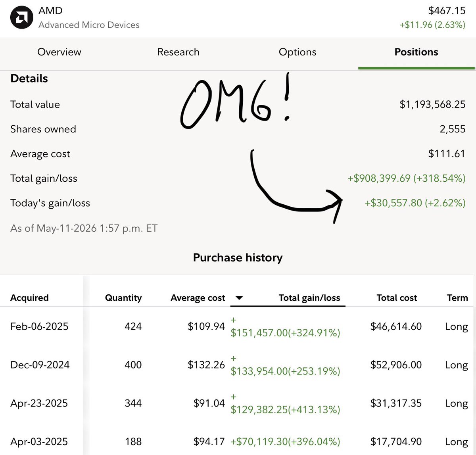Select the Positions tab
This screenshot has width=476, height=455.
point(416,52)
